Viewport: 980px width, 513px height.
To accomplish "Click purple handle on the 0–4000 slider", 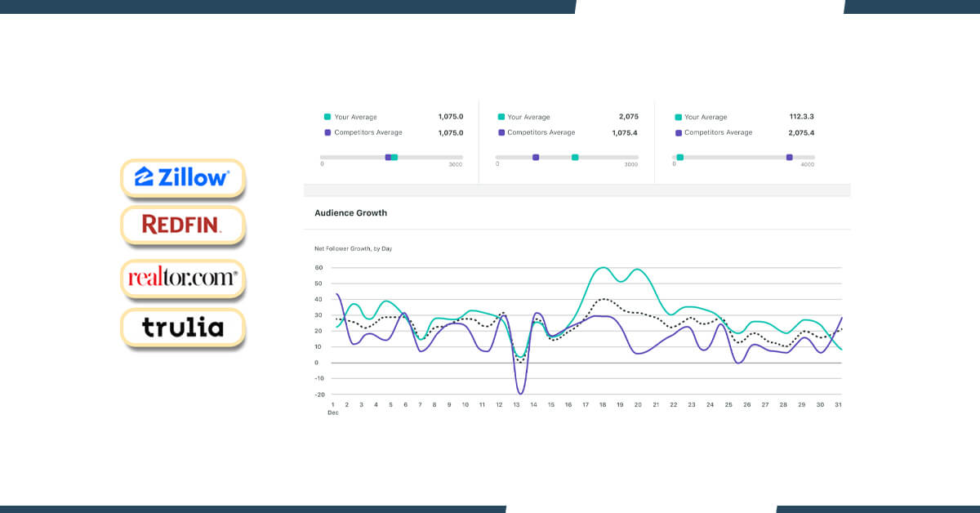I will pyautogui.click(x=789, y=157).
